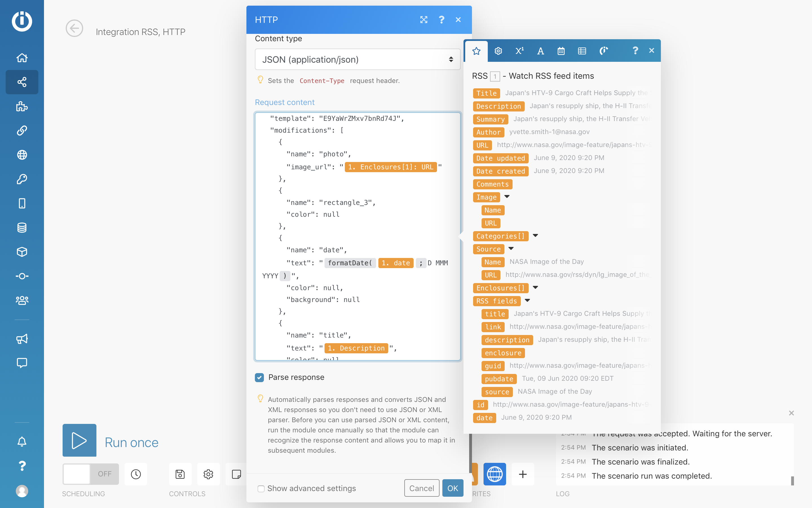Switch to the starred favorites tab
This screenshot has width=812, height=508.
tap(476, 51)
